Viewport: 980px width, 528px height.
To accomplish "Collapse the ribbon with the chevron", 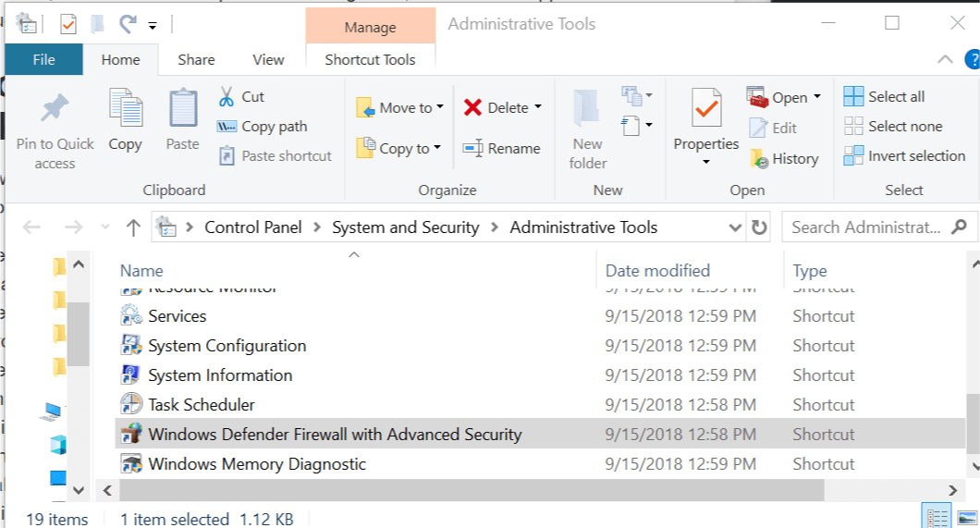I will click(x=945, y=59).
